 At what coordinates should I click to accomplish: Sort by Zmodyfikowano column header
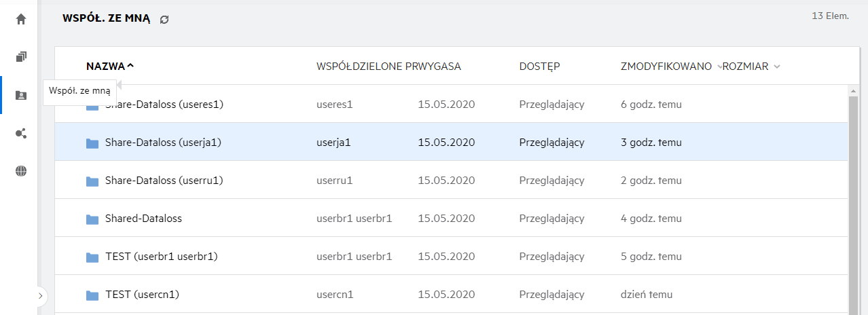coord(666,67)
